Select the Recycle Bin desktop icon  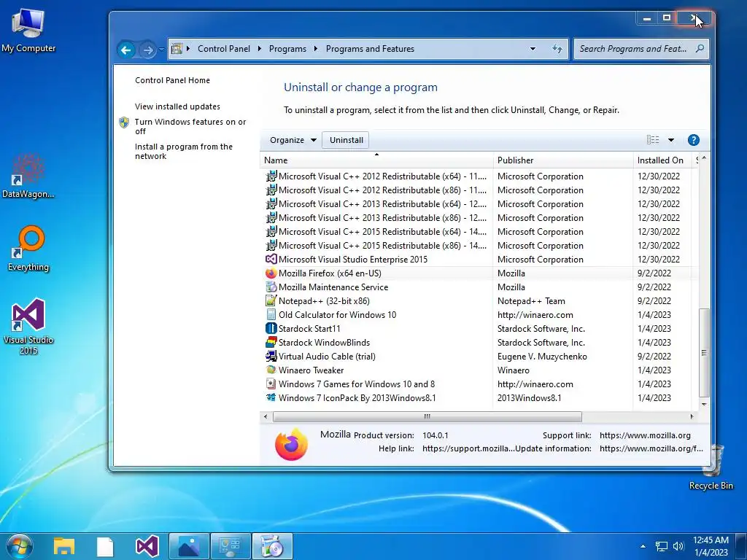coord(711,467)
